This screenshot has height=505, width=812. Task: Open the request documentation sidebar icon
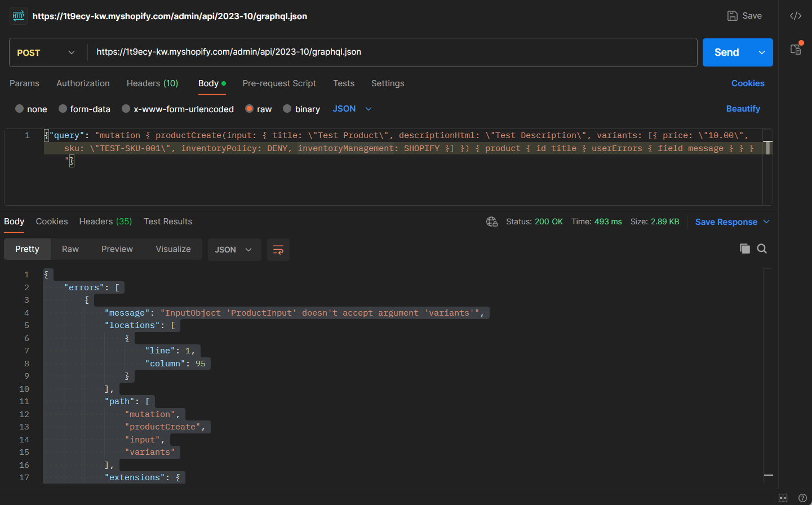(796, 49)
